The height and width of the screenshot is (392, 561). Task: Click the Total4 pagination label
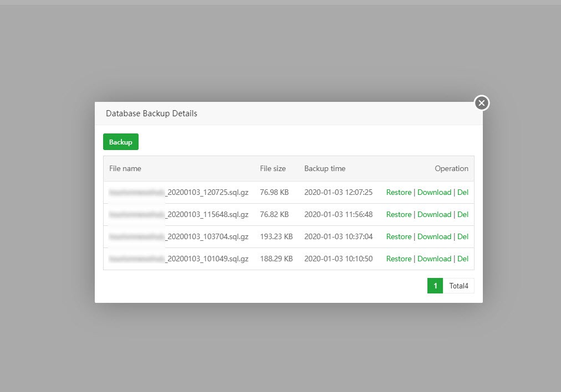coord(458,286)
